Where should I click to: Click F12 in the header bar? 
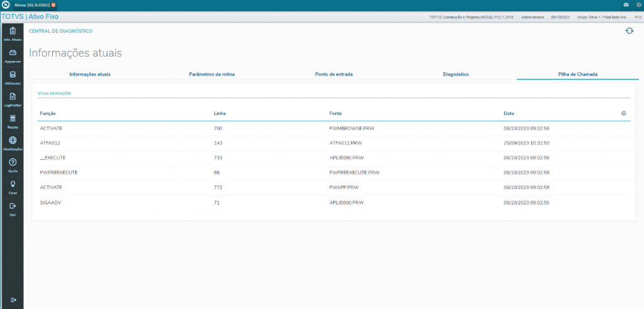[638, 17]
